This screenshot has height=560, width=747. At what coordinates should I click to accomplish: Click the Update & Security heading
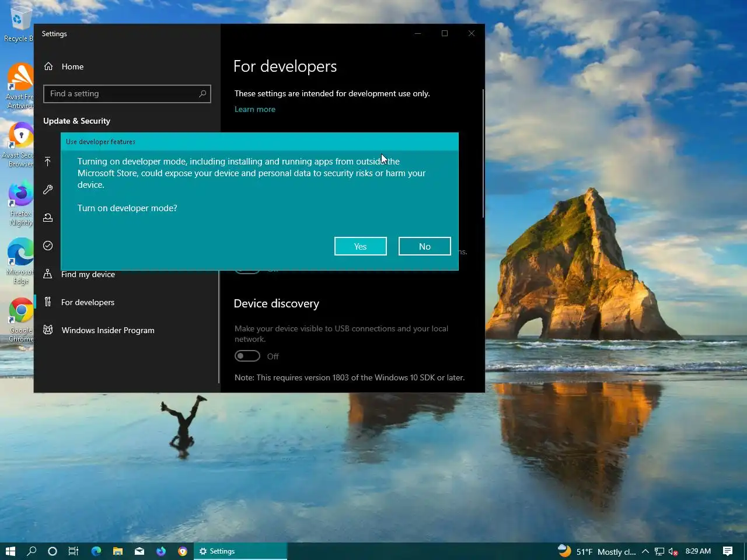(x=76, y=121)
